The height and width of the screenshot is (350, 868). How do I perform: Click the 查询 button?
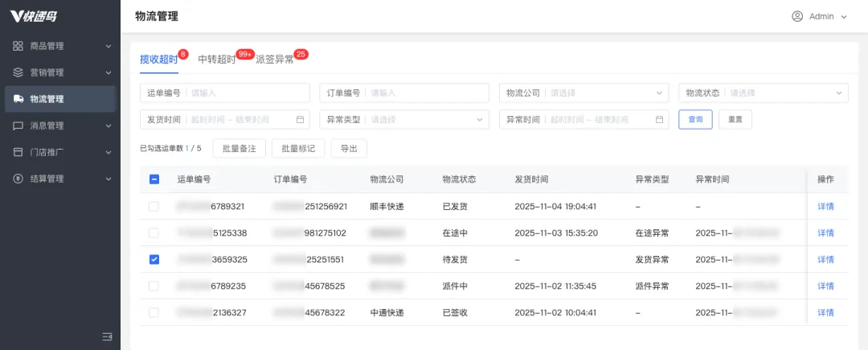[x=695, y=120]
